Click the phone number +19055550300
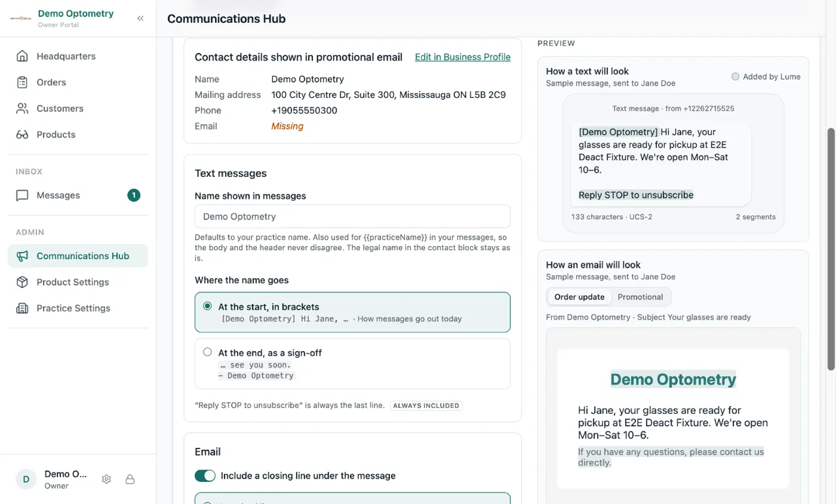 (x=304, y=110)
